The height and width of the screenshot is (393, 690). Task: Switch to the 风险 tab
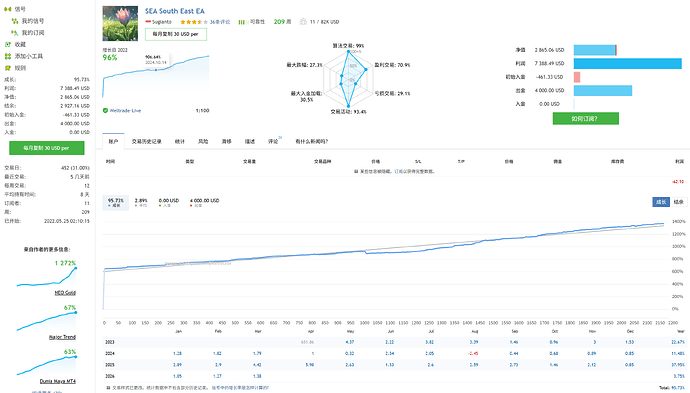(203, 141)
